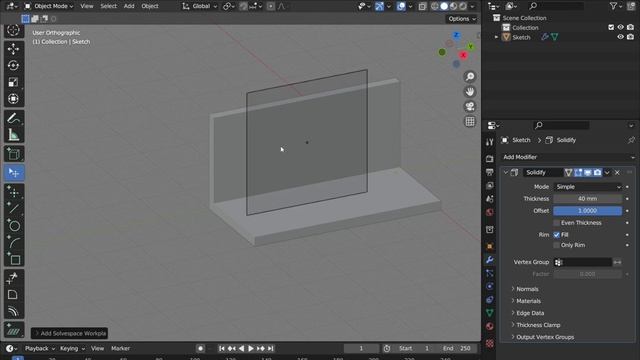This screenshot has width=640, height=360.
Task: Open the Physics properties tab
Action: pos(489,287)
